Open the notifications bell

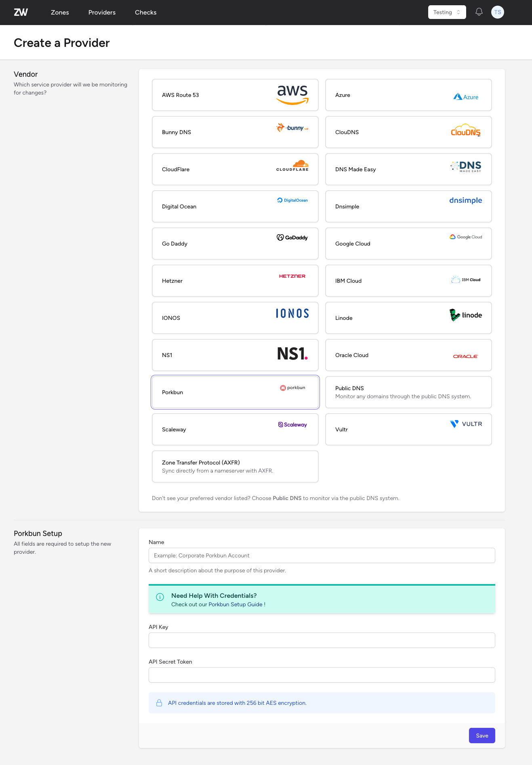coord(479,12)
